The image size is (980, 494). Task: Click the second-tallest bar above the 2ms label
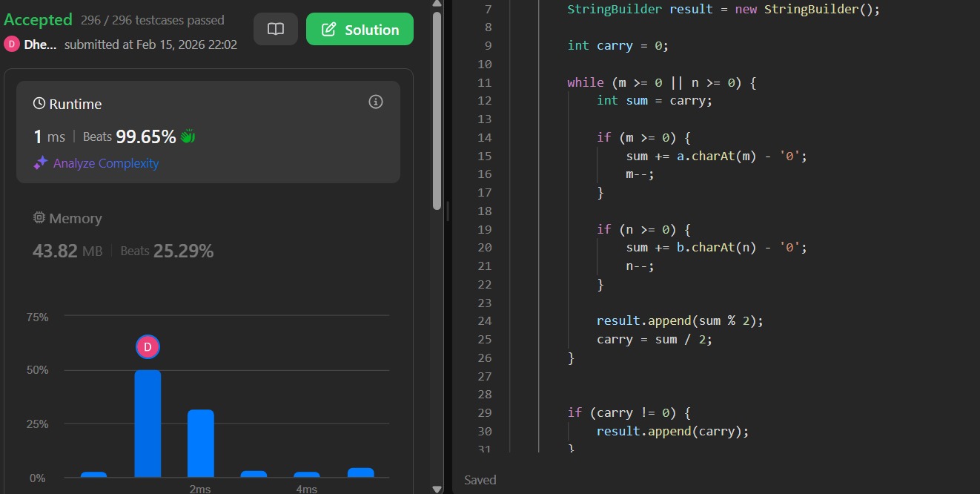[x=200, y=443]
